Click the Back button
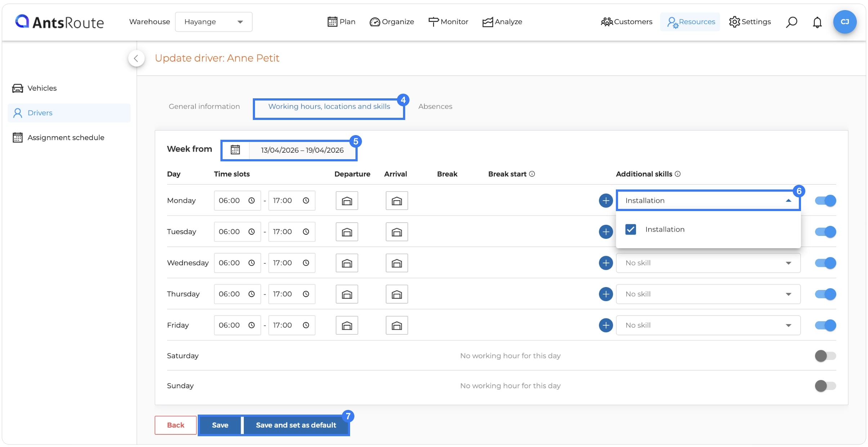 coord(175,425)
